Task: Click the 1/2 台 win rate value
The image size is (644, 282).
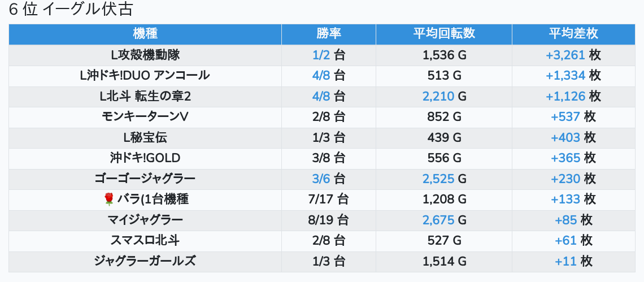Action: pyautogui.click(x=329, y=55)
